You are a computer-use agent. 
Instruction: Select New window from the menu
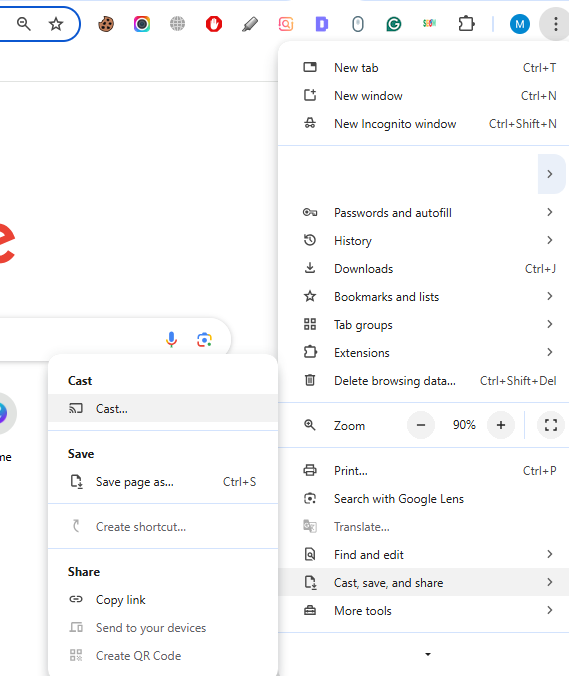(x=423, y=96)
